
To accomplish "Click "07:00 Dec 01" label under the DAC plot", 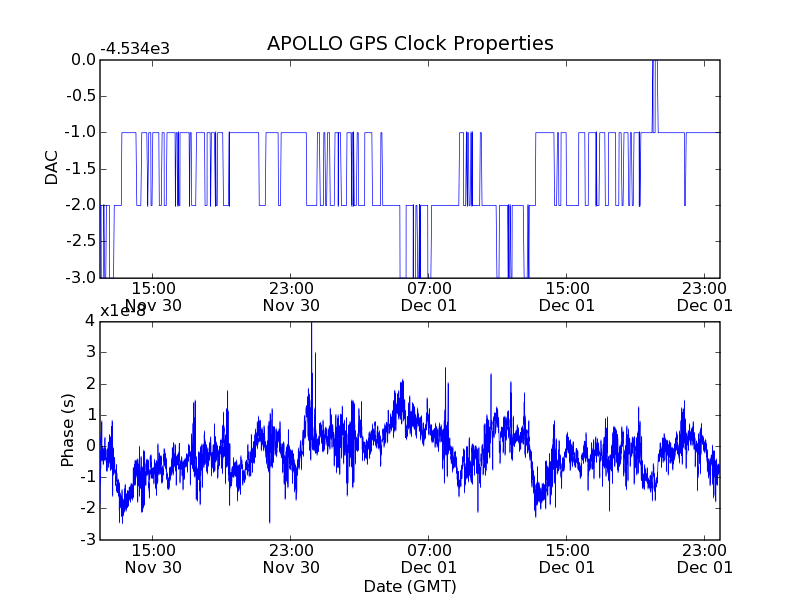I will pyautogui.click(x=429, y=297).
